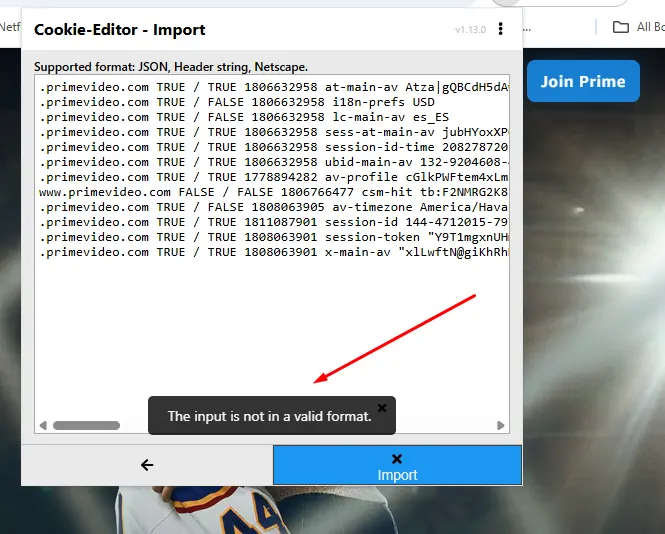Screen dimensions: 665x534
Task: Click the horizontal scrollbar thumb in the text area
Action: [86, 425]
